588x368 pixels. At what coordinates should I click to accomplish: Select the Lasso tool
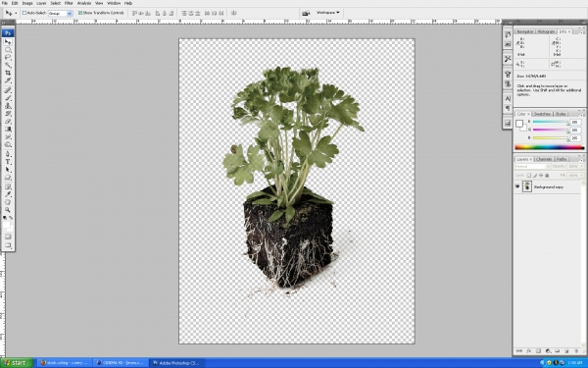click(x=8, y=57)
